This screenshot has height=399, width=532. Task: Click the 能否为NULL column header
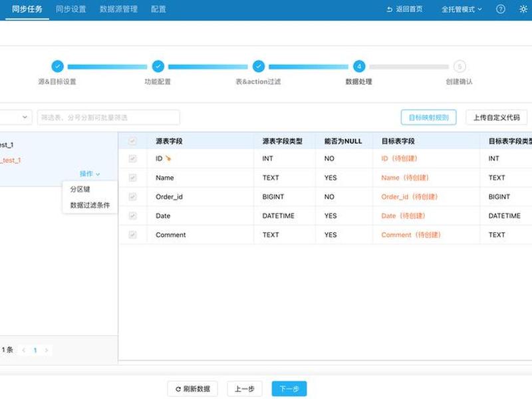(343, 141)
